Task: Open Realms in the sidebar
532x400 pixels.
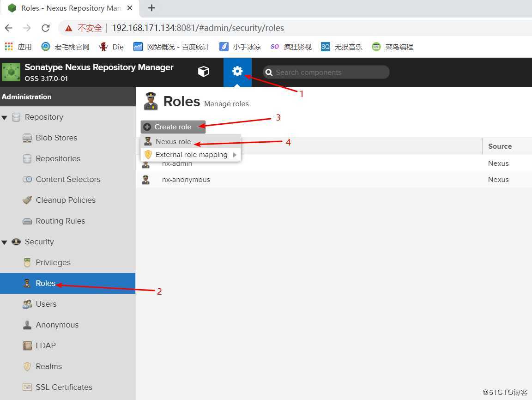Action: 49,366
